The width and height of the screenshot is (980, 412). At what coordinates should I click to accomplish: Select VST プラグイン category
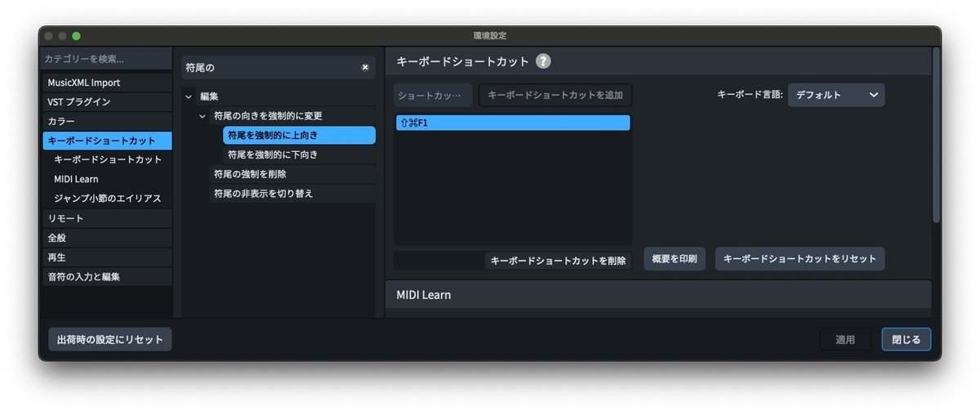click(107, 102)
